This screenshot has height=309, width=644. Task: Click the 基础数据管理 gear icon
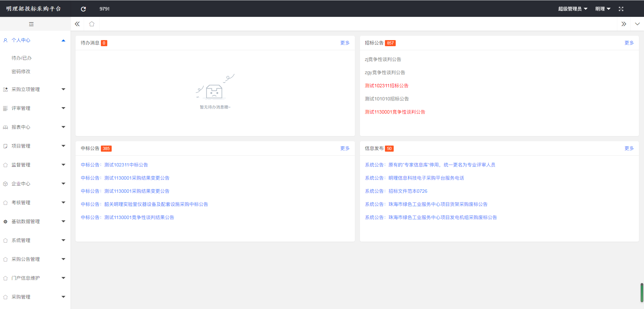[x=5, y=221]
